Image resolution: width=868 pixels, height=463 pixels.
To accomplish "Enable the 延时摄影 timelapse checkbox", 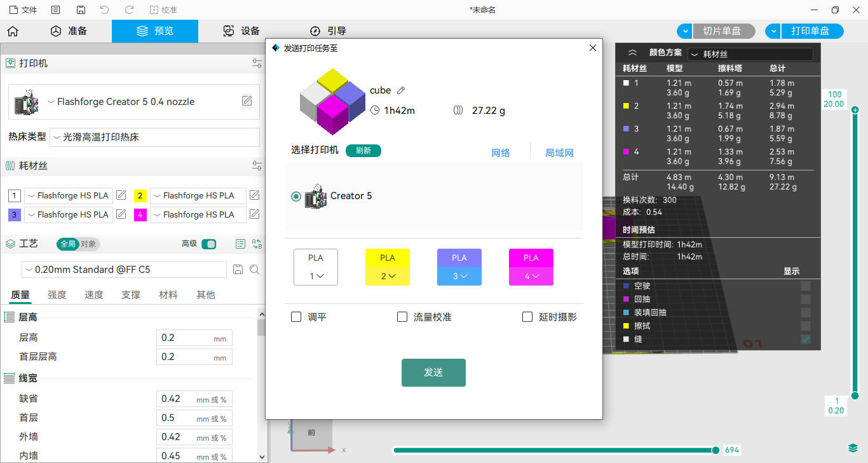I will [x=527, y=317].
